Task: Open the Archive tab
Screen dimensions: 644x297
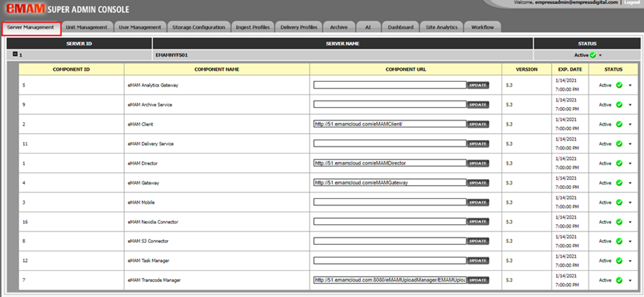Action: [x=338, y=27]
